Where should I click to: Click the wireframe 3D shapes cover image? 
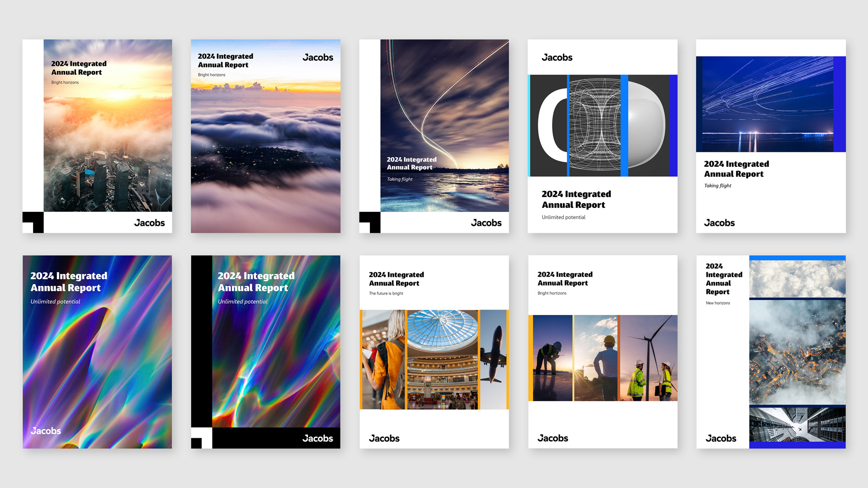594,125
